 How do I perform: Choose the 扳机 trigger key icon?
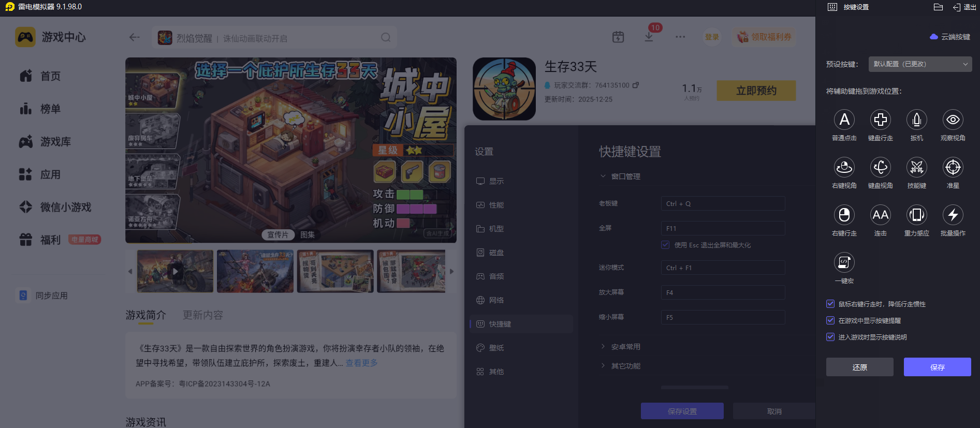(916, 120)
